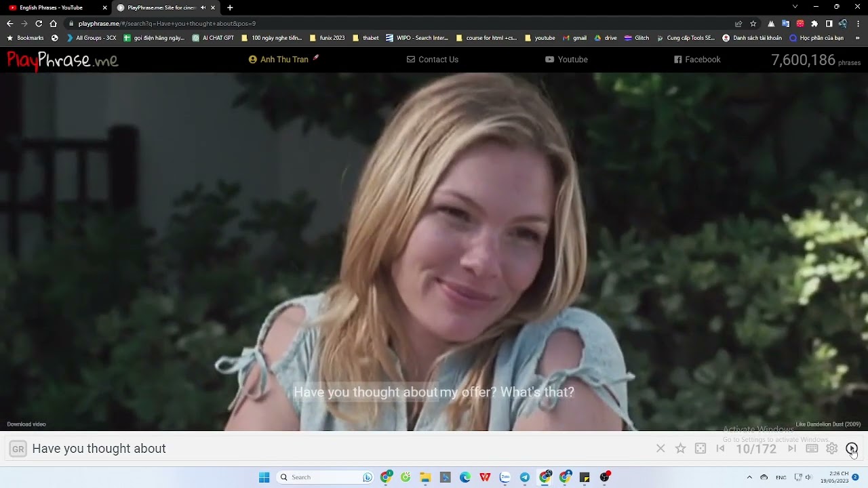Bookmark this page with the star icon
The width and height of the screenshot is (868, 488).
click(x=753, y=23)
